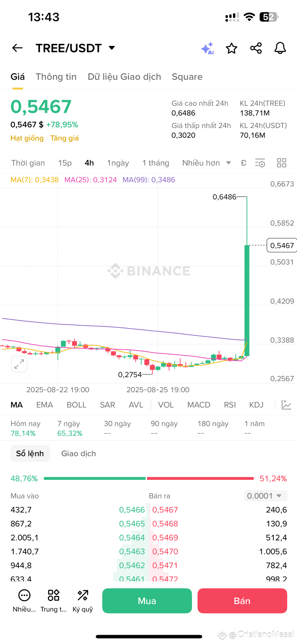Tap the MA(25): 0,3124 label
The image size is (297, 644).
click(x=91, y=180)
